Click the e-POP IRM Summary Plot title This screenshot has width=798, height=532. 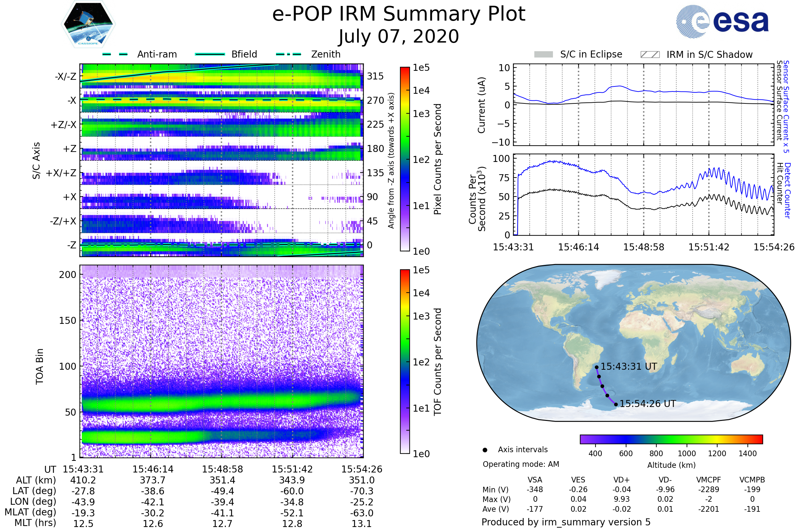coord(399,14)
